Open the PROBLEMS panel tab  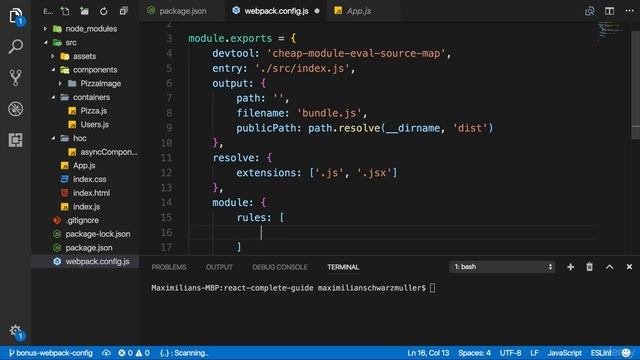point(169,267)
